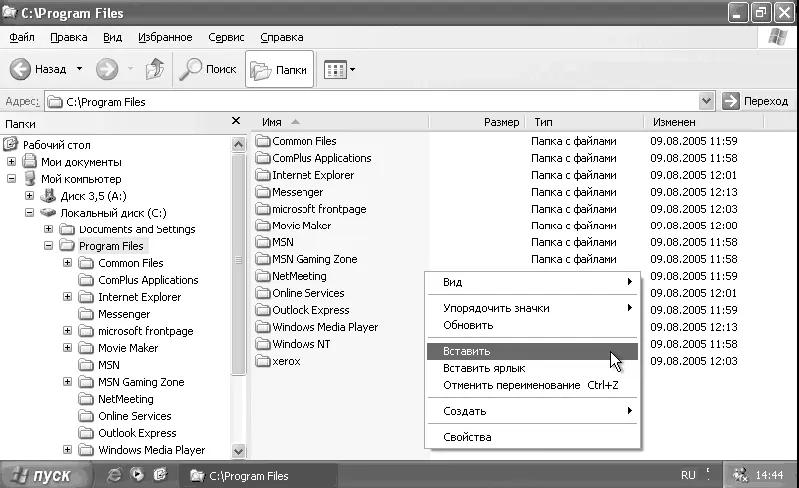Screen dimensions: 799x488
Task: Open the Справка menu
Action: click(x=282, y=37)
